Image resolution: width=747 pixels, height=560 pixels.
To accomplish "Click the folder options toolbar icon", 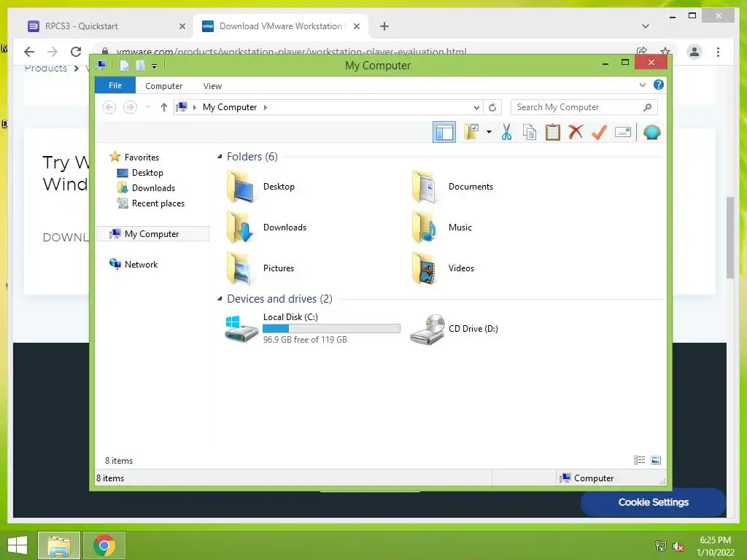I will (472, 132).
